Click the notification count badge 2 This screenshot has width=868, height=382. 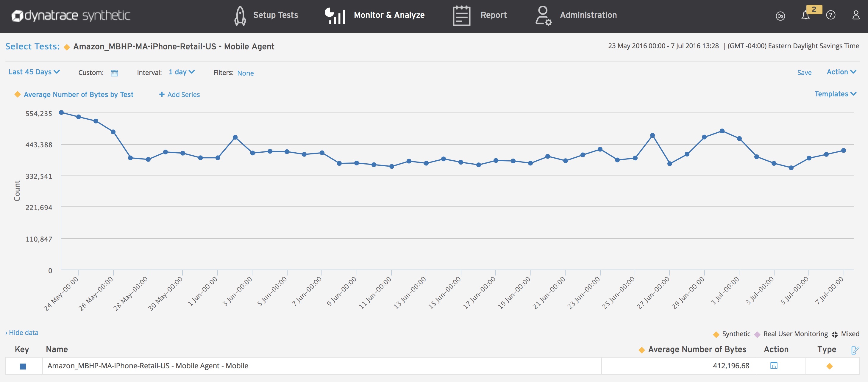coord(814,10)
